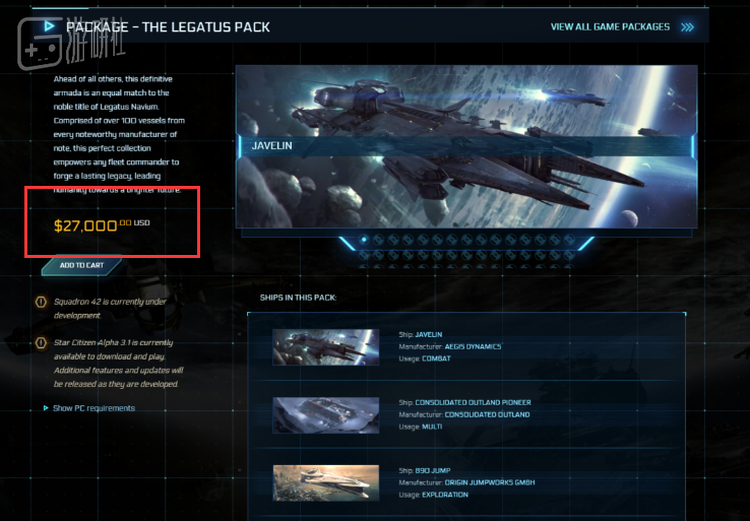This screenshot has height=521, width=750.
Task: Click the Multi usage link
Action: 432,426
